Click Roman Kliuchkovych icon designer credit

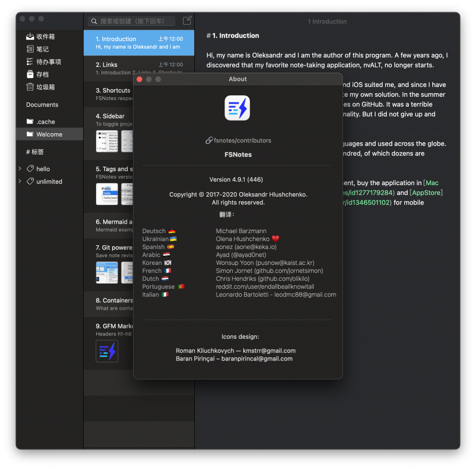[236, 350]
